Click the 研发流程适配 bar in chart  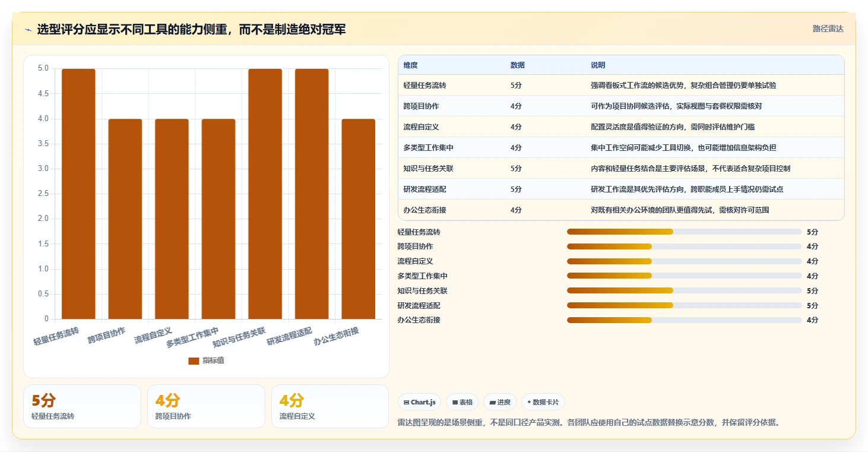click(312, 194)
